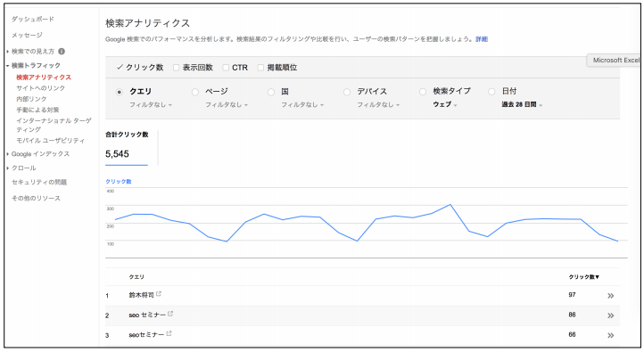Image resolution: width=644 pixels, height=352 pixels.
Task: Open フィルタなし dropdown under 国
Action: [302, 104]
